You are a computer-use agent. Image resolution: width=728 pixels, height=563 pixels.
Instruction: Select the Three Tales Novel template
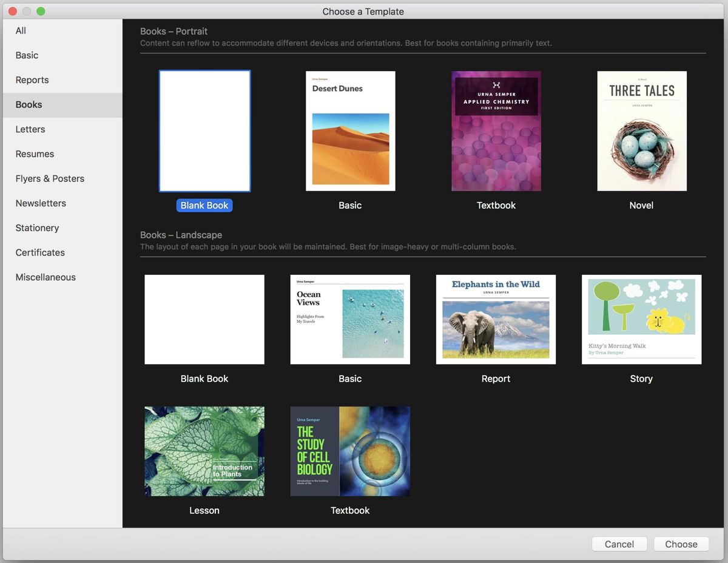(x=641, y=131)
